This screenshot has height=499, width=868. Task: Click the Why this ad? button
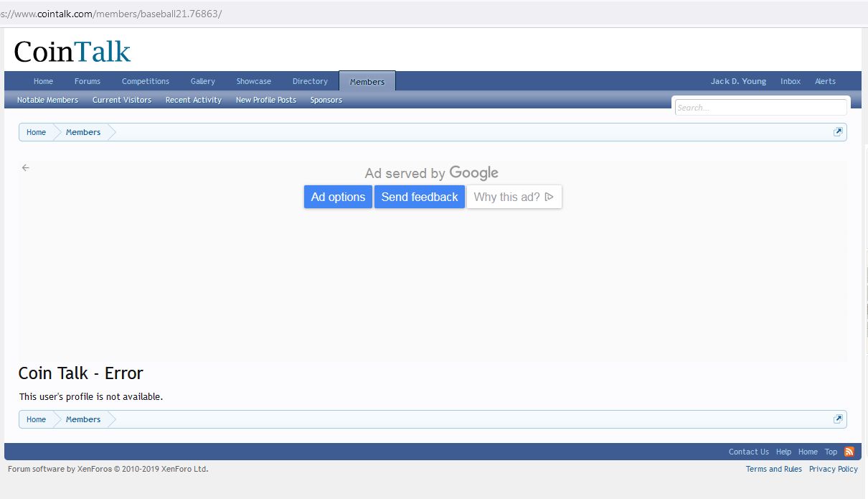[x=514, y=197]
